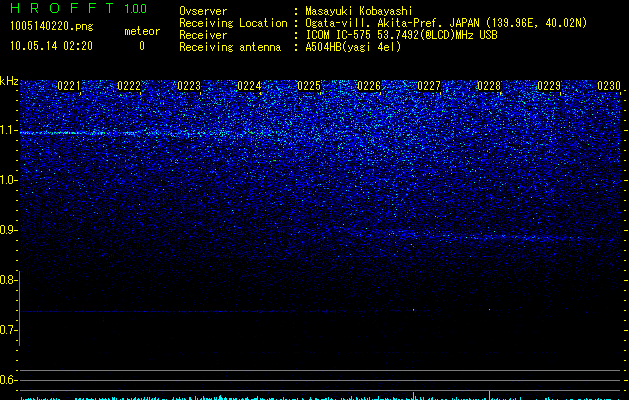
Task: Click the meteor count value 0
Action: [x=142, y=46]
